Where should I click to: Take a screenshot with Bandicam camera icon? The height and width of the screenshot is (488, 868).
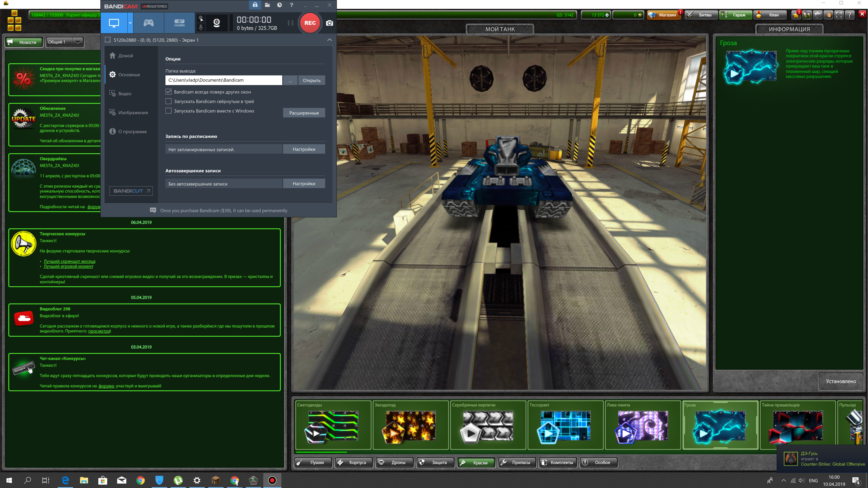pos(330,23)
